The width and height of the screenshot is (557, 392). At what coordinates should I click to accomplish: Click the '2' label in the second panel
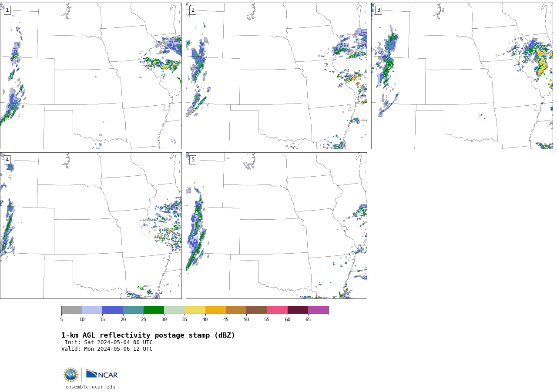(x=193, y=10)
